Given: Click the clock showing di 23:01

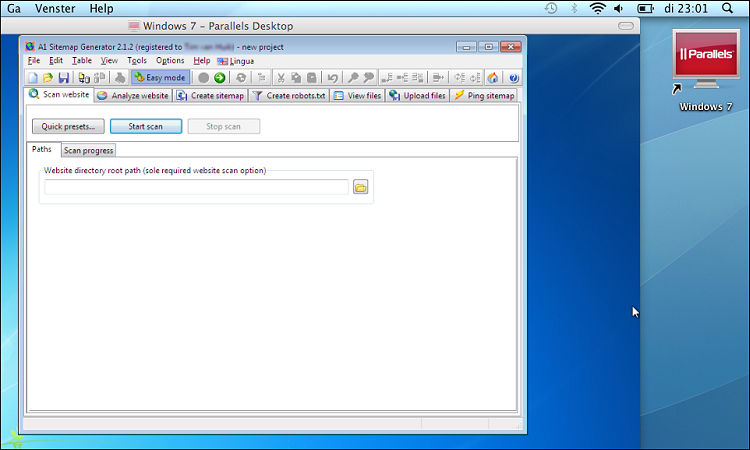Looking at the screenshot, I should pos(686,9).
